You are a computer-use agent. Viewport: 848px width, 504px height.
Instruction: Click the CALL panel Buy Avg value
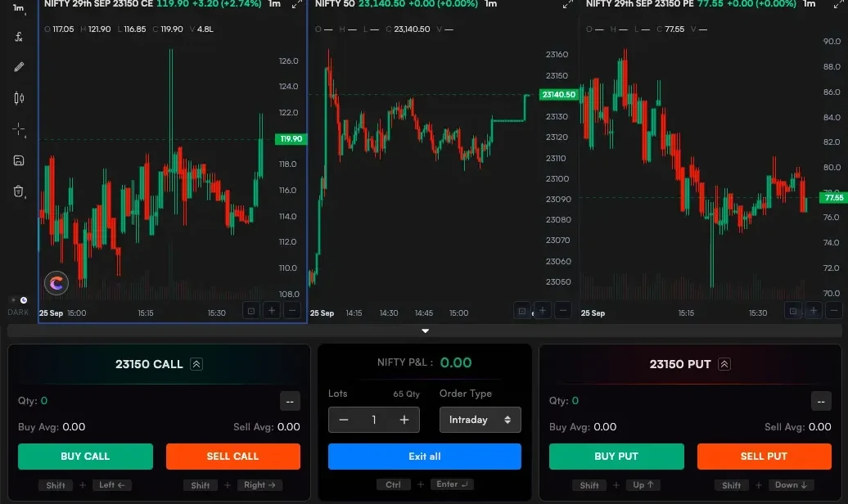[x=74, y=426]
